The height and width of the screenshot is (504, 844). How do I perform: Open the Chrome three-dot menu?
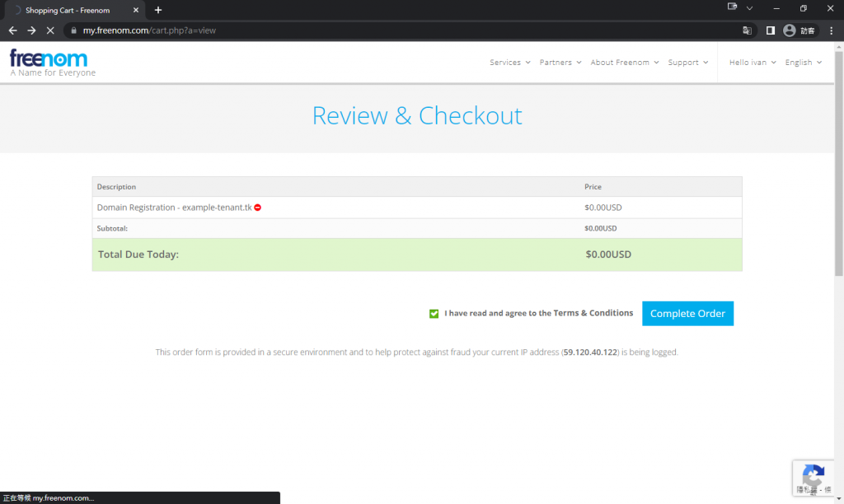click(832, 30)
